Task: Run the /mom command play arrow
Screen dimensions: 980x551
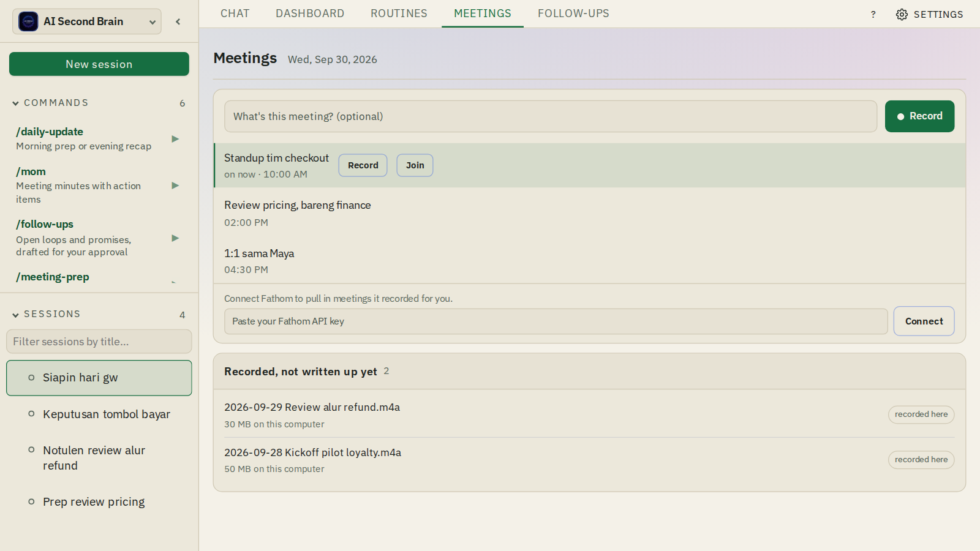Action: pyautogui.click(x=175, y=186)
